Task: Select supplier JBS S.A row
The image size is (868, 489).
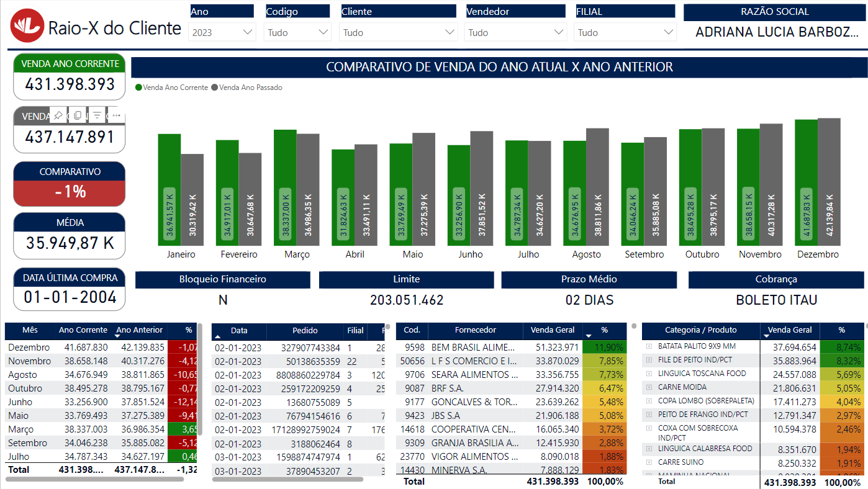Action: tap(510, 415)
